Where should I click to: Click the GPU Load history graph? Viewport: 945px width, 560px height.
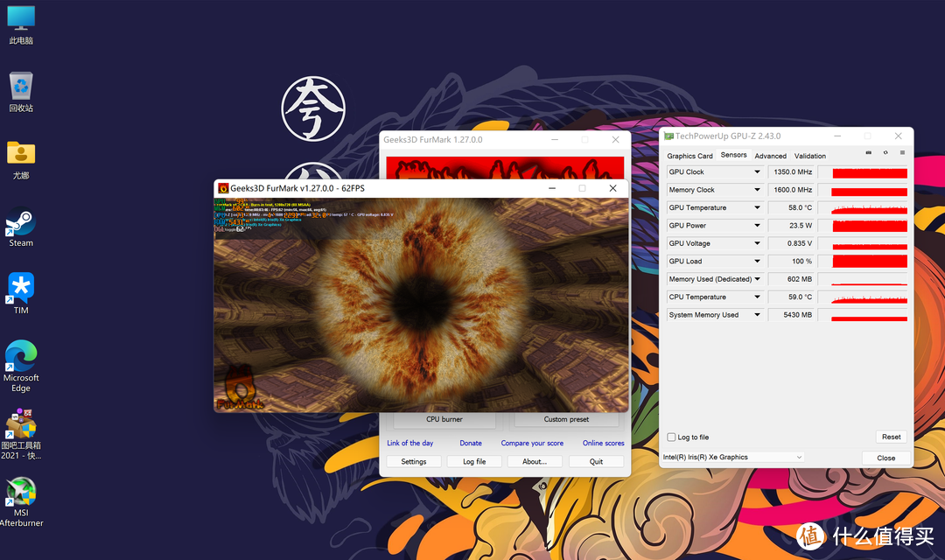(863, 262)
